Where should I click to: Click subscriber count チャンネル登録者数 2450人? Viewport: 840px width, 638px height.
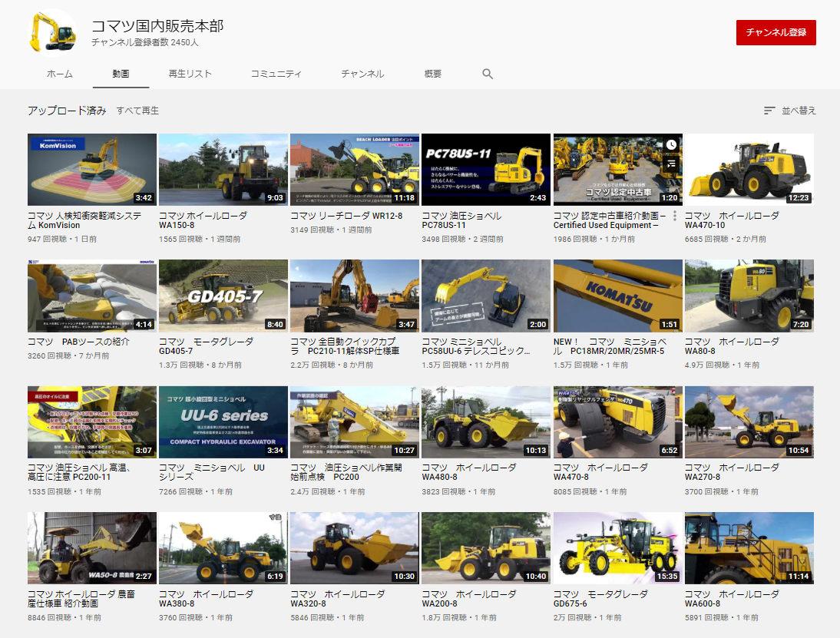(x=144, y=42)
